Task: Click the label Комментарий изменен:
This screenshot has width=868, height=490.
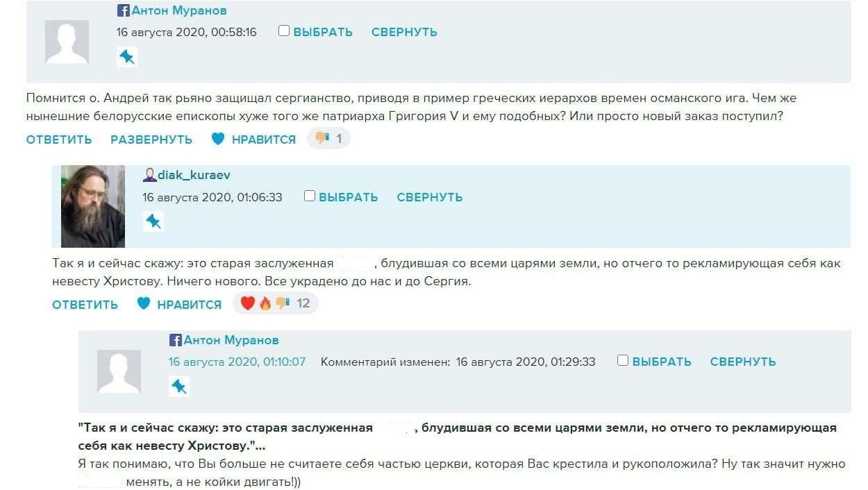Action: 385,362
